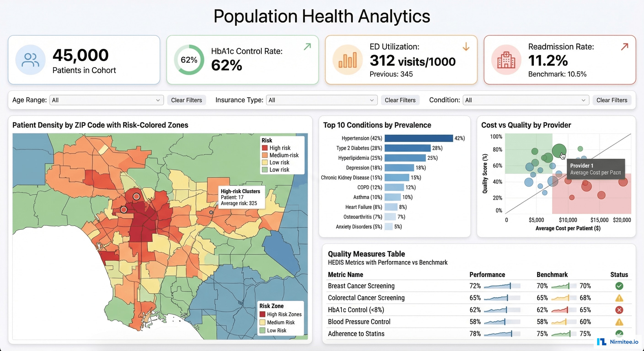
Task: Select the 62% HbA1c donut gauge
Action: coord(189,60)
